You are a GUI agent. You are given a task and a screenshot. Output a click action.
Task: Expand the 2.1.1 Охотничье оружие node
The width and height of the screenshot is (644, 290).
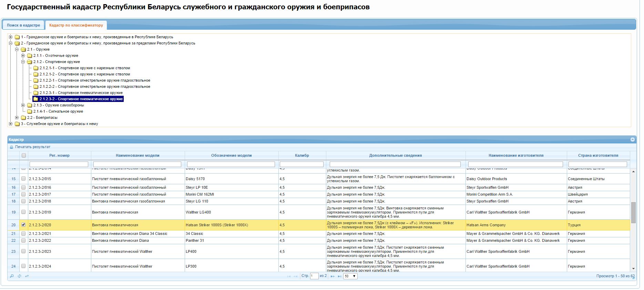[23, 56]
